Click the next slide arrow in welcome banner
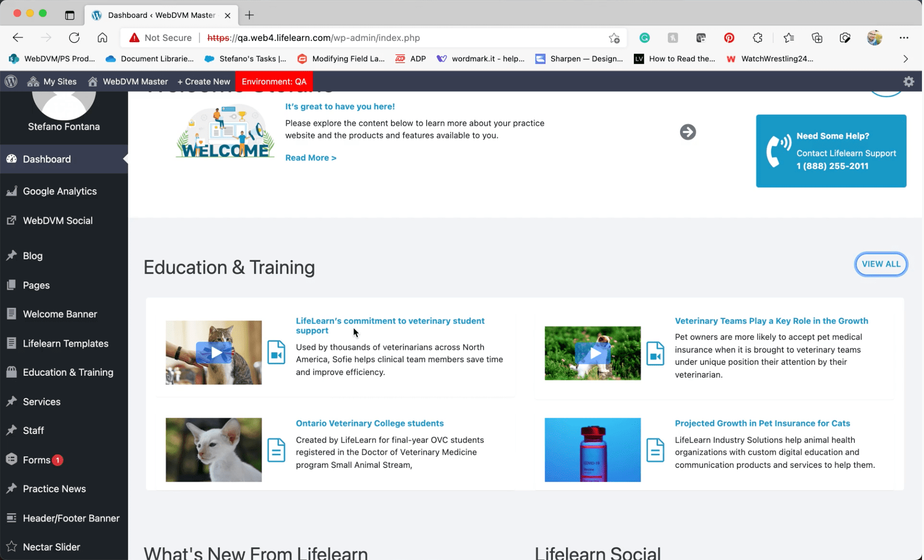 [687, 132]
